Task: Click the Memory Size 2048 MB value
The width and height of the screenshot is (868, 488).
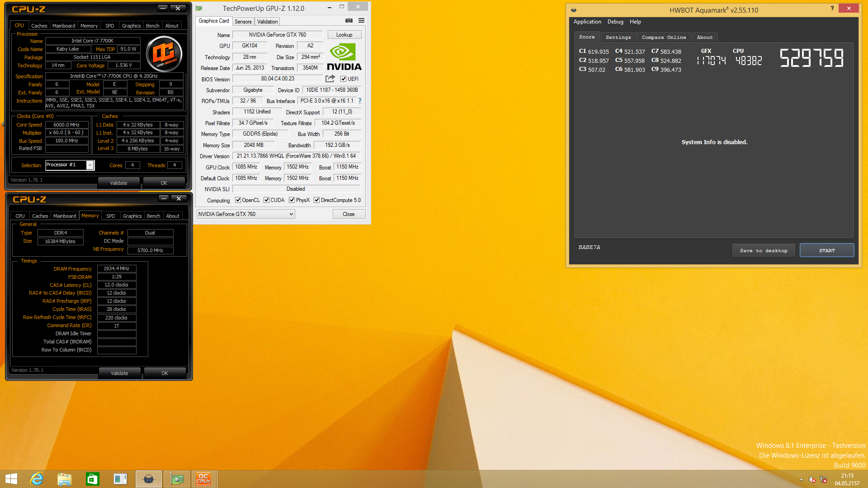Action: tap(254, 145)
